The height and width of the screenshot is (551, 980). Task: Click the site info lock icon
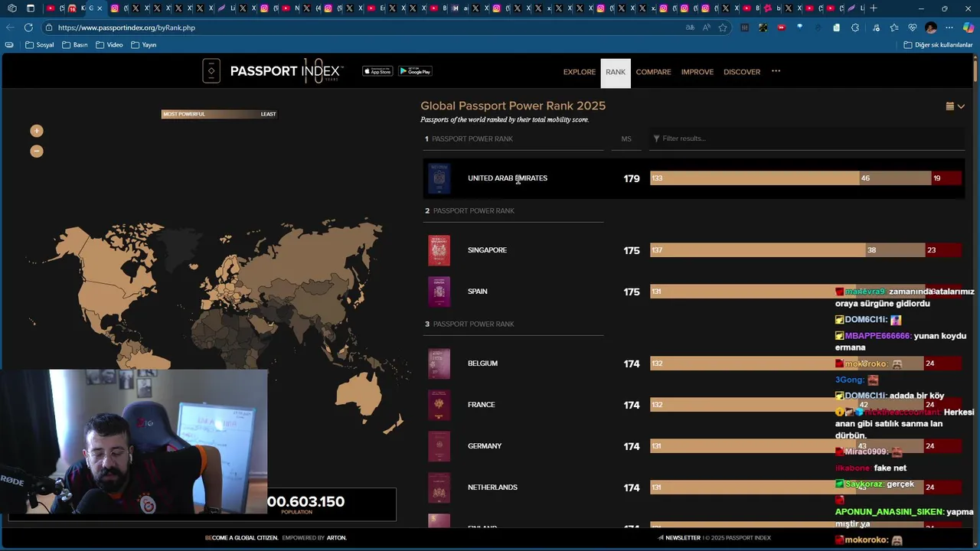point(48,28)
